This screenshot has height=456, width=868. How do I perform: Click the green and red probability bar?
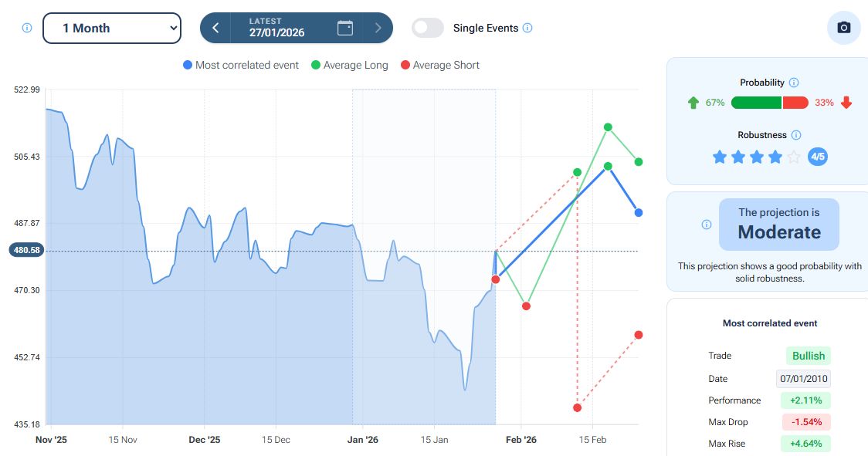[769, 103]
